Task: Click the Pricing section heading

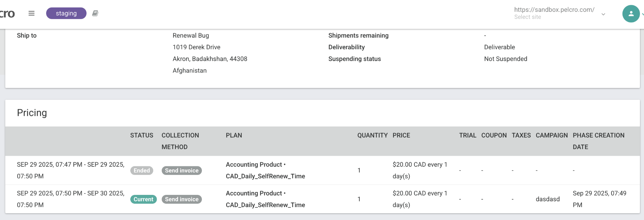Action: point(32,113)
